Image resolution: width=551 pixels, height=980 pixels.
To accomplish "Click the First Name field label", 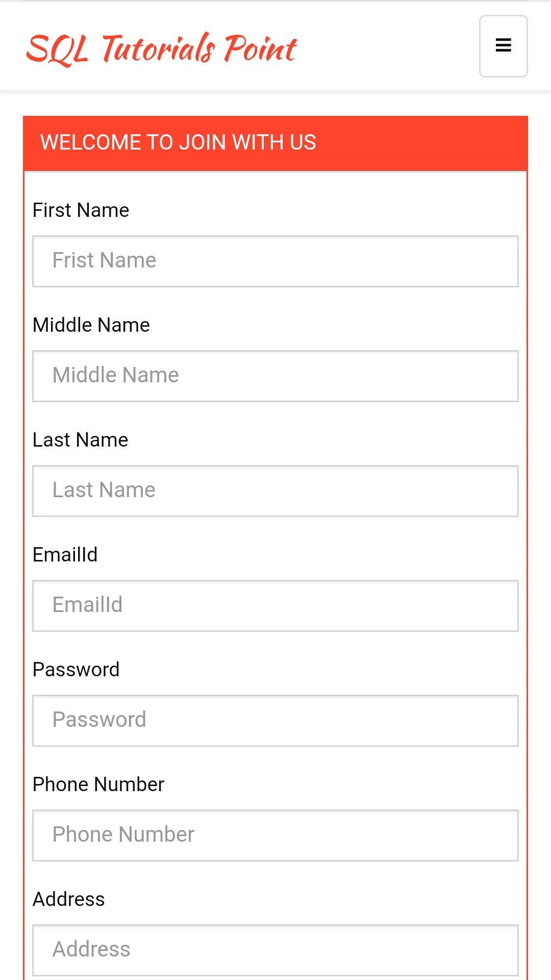I will tap(81, 210).
